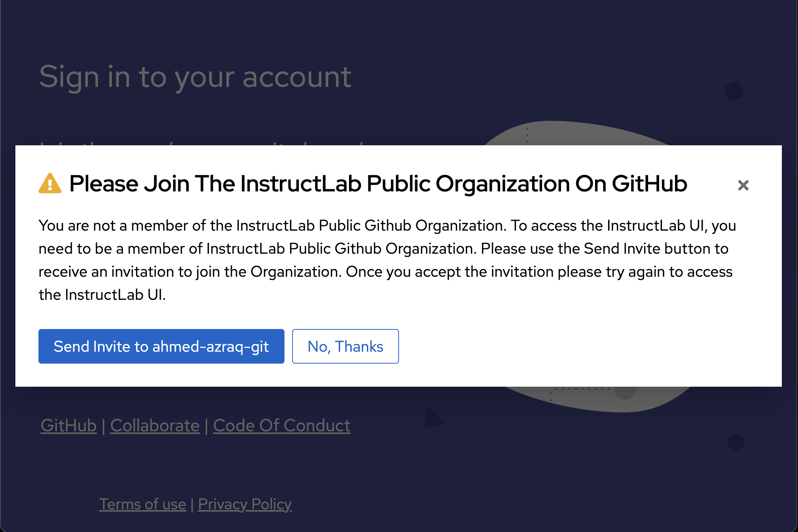The height and width of the screenshot is (532, 798).
Task: Close the InstructLab organization invite popup
Action: tap(743, 185)
